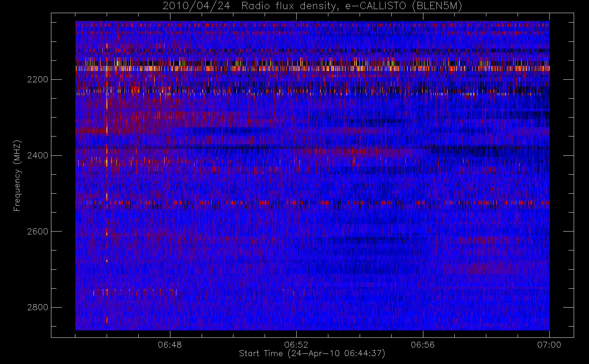Click the 'Start Time (24-Apr-10 06:44:37)' axis label
This screenshot has width=589, height=364.
click(x=312, y=353)
